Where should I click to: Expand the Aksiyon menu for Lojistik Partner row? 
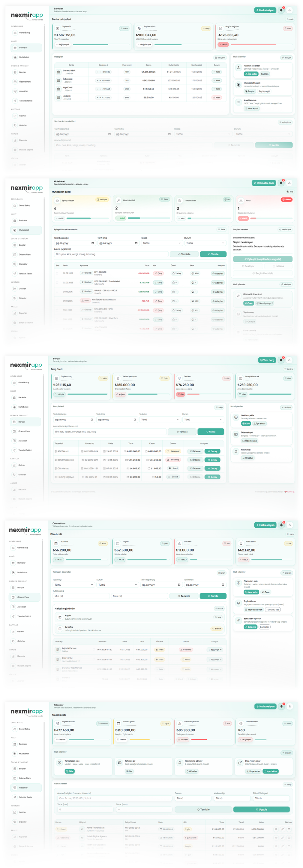(215, 650)
